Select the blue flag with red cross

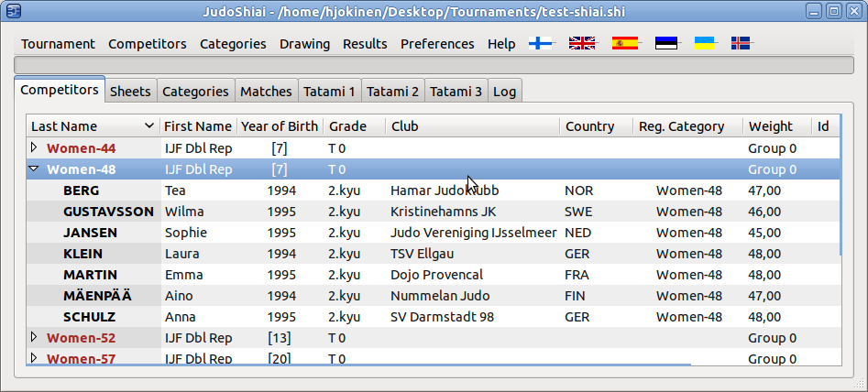tap(741, 43)
